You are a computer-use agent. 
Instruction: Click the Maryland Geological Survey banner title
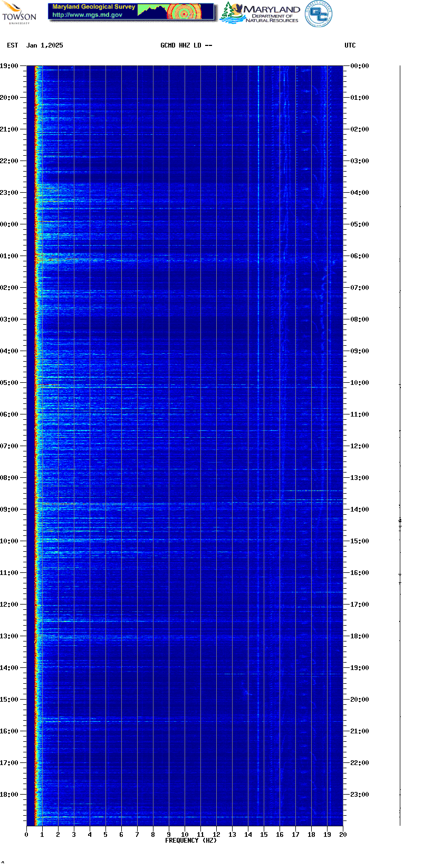pos(94,7)
